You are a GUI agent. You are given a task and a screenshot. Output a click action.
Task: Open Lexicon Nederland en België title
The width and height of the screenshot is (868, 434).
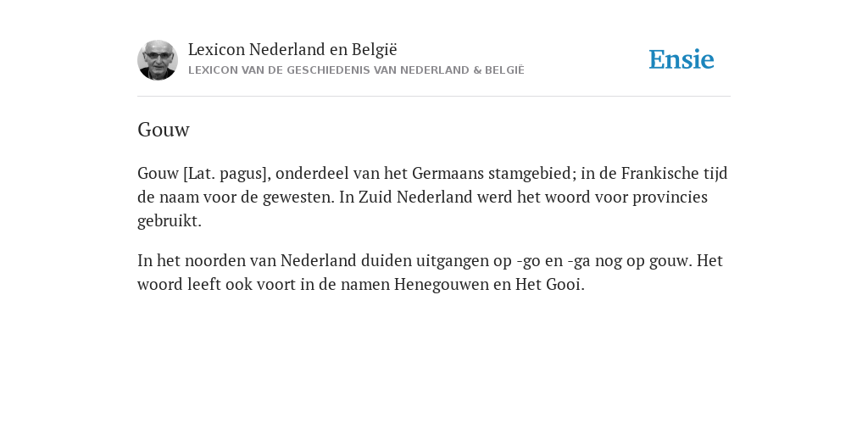tap(292, 49)
